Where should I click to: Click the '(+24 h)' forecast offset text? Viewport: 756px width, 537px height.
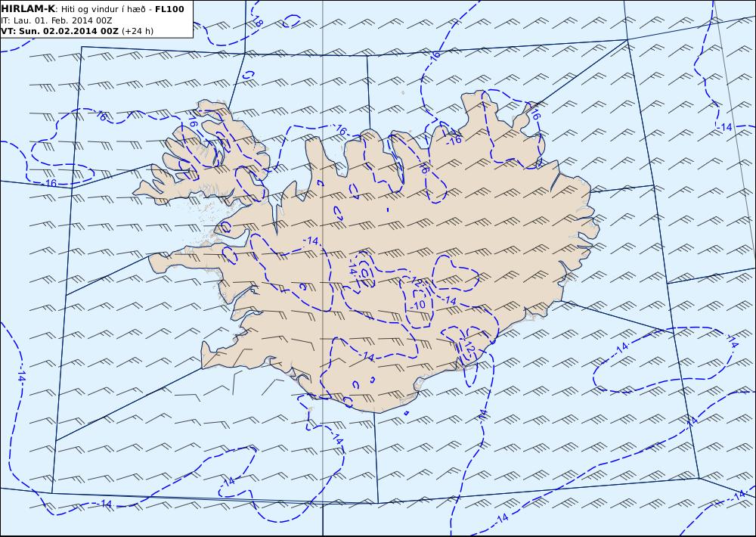(138, 31)
